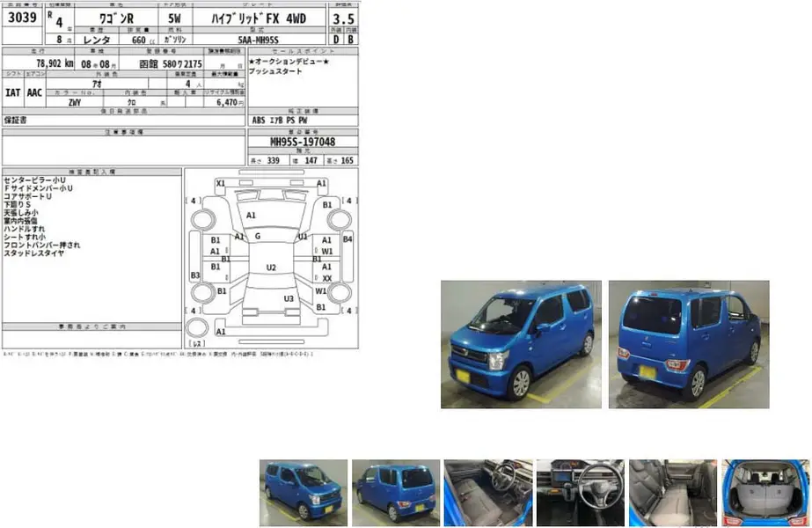Select the G marker on the hood area
Screen dimensions: 812x528
[258, 236]
